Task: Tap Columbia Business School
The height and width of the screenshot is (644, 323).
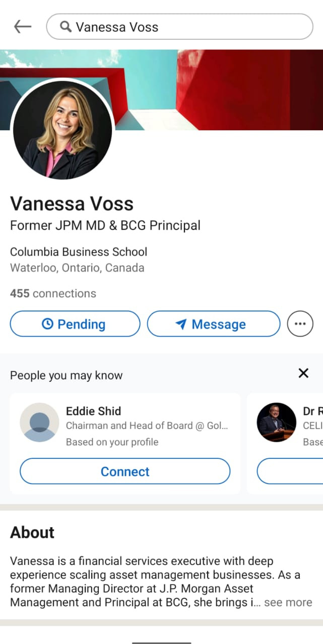Action: (x=79, y=252)
